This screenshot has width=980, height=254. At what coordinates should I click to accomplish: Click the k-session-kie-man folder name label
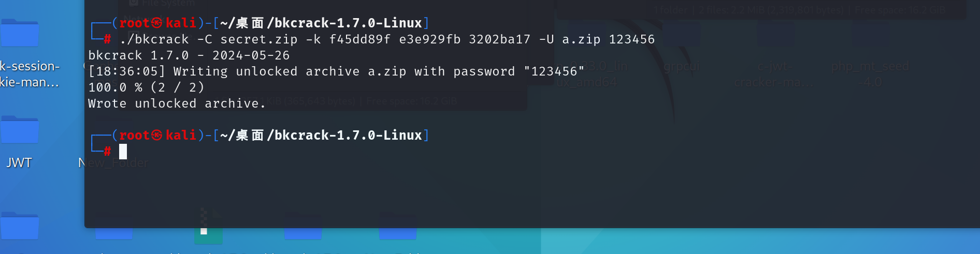[x=30, y=74]
